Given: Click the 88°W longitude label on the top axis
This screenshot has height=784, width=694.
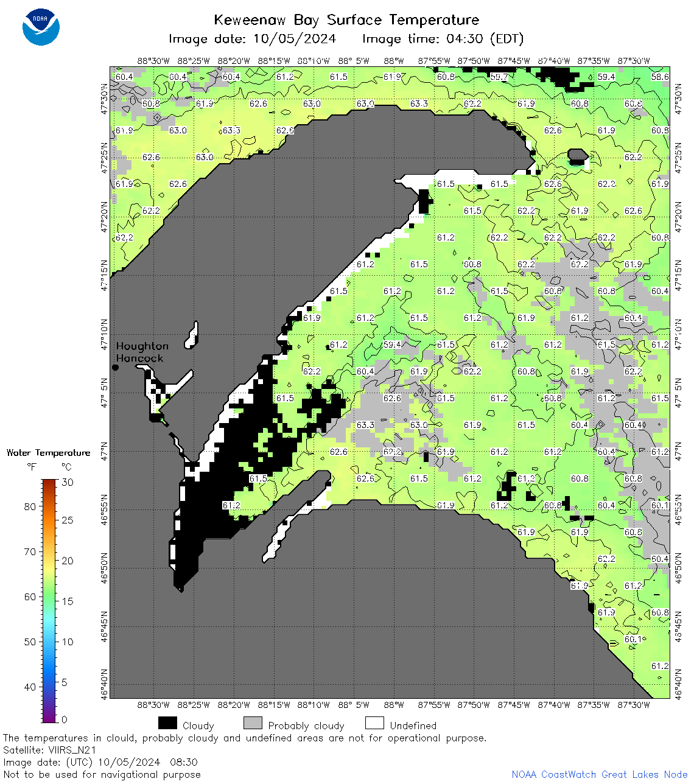Looking at the screenshot, I should point(394,61).
